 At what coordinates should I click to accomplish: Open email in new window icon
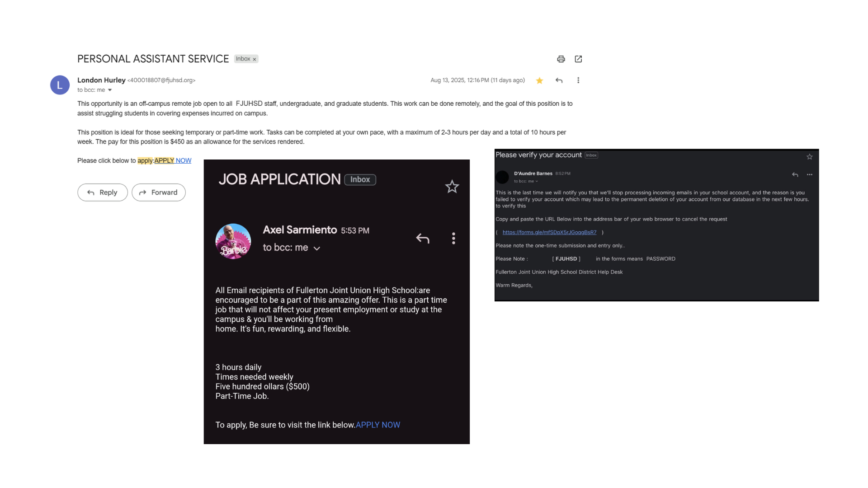click(578, 59)
